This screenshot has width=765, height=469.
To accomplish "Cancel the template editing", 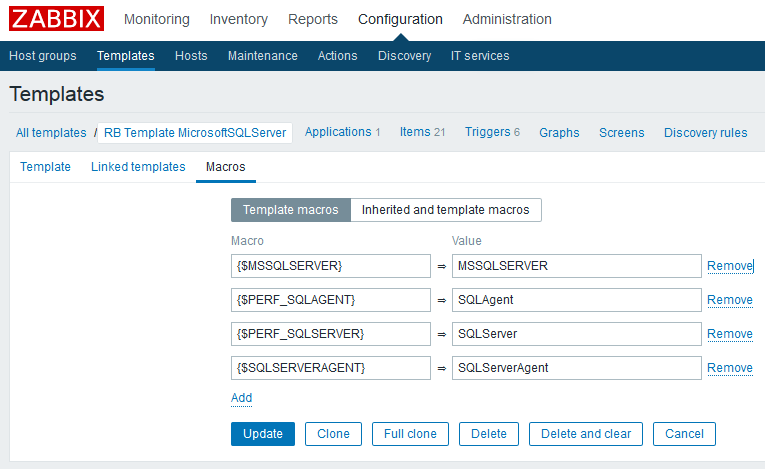I will tap(684, 433).
